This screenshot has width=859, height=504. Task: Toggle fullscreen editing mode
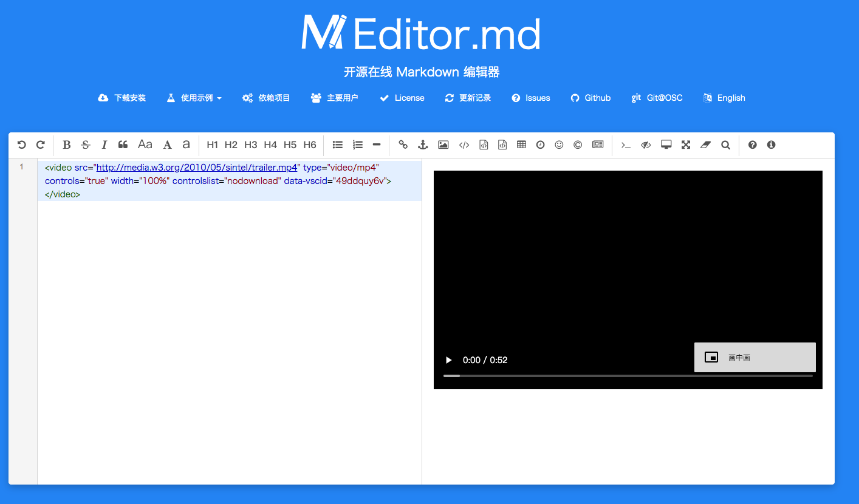685,145
